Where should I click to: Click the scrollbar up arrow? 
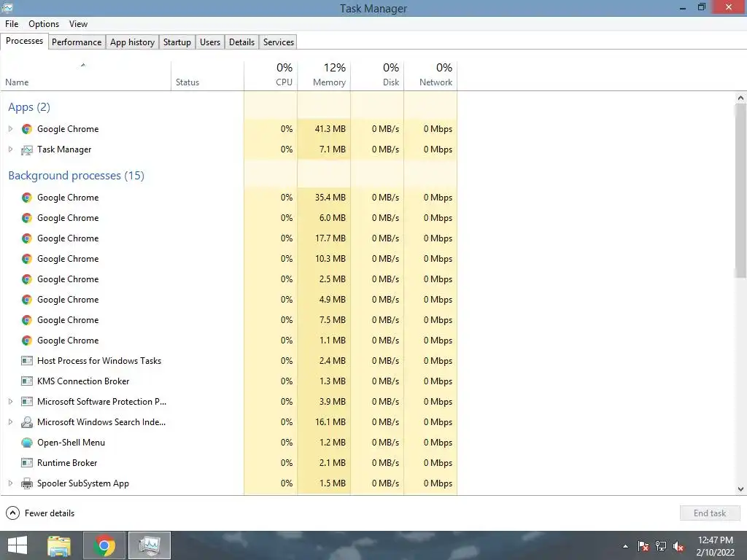[740, 98]
